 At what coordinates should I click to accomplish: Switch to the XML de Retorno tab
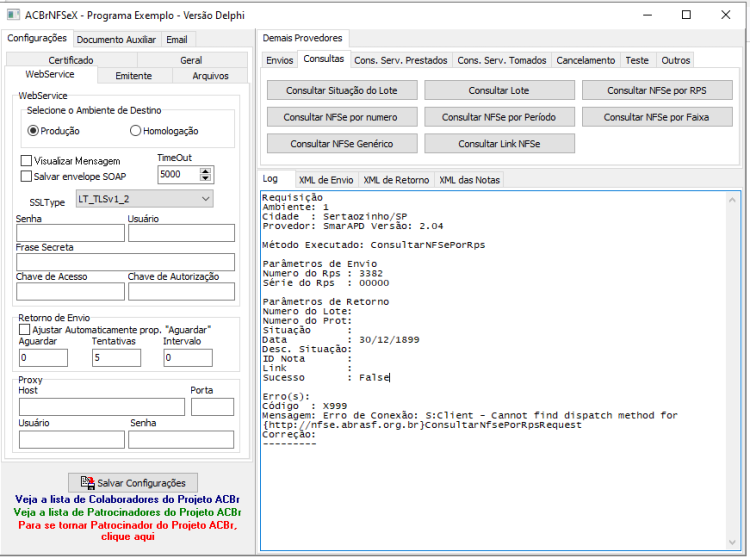tap(396, 180)
